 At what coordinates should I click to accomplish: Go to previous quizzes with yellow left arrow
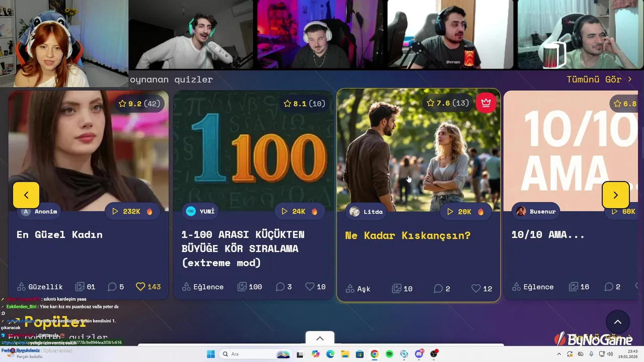[x=26, y=195]
